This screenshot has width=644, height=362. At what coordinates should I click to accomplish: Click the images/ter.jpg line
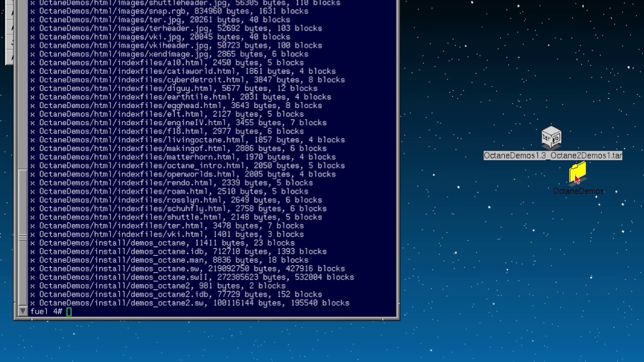tap(160, 21)
